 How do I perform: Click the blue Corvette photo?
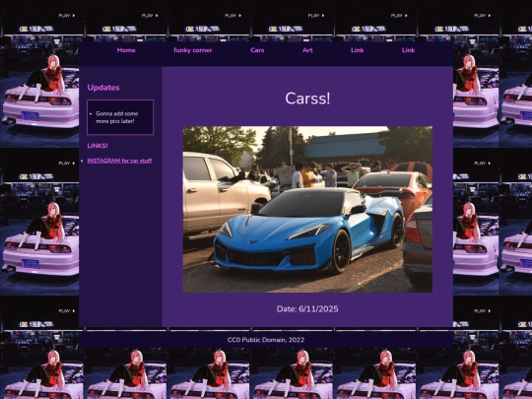pyautogui.click(x=307, y=209)
